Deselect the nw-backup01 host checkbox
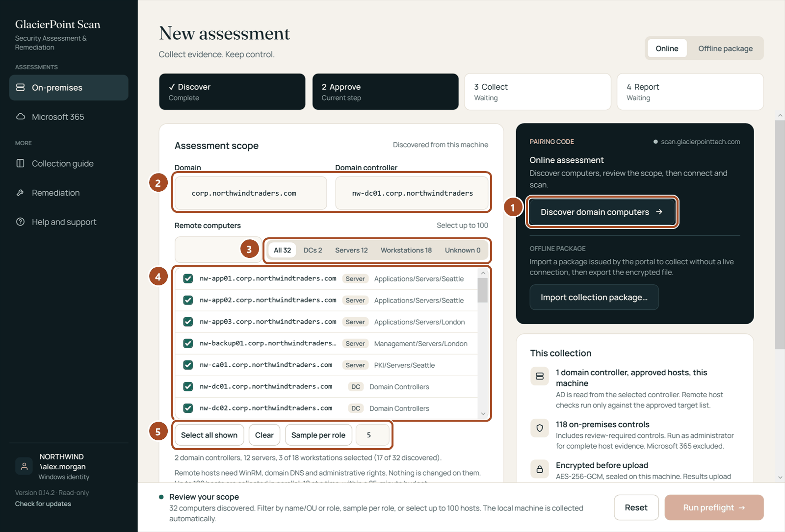785x532 pixels. 188,343
